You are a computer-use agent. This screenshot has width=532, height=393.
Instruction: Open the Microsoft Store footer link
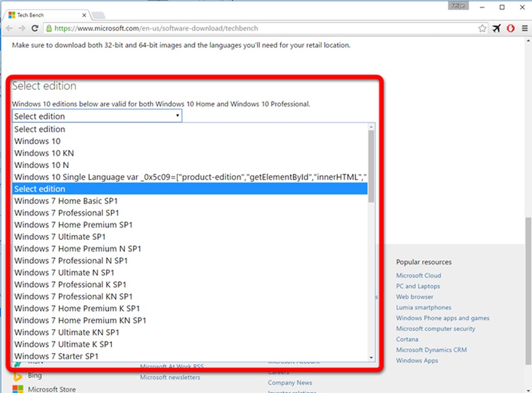coord(52,389)
